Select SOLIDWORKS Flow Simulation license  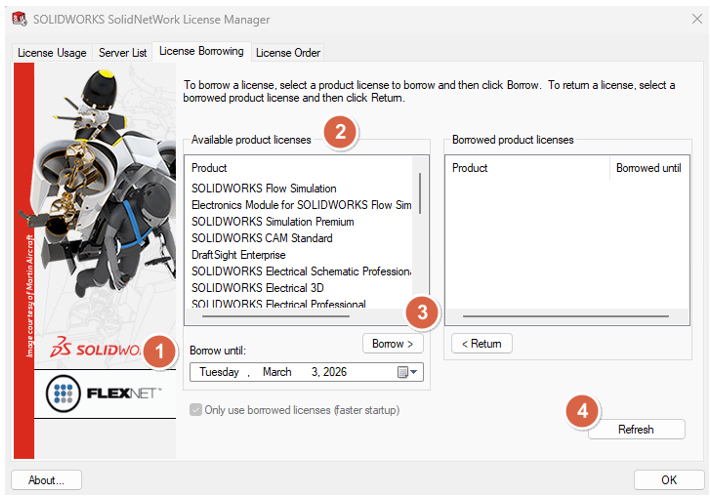[x=264, y=188]
